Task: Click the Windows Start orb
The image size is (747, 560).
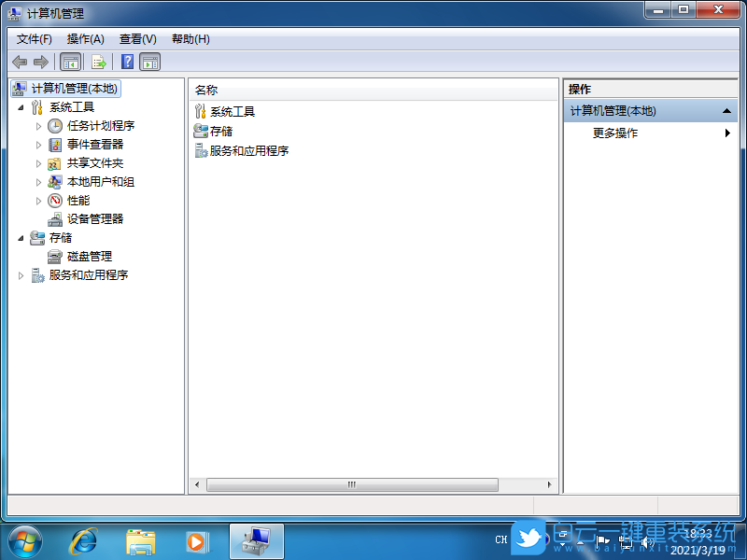Action: (x=24, y=541)
